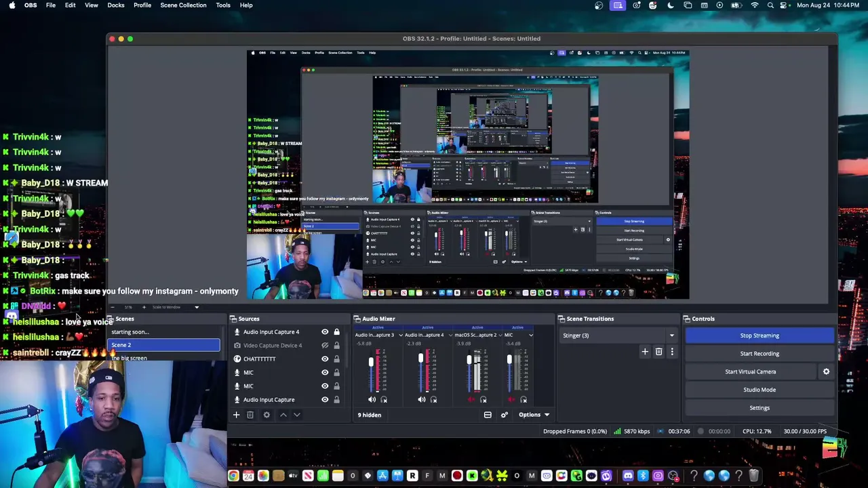Show the 9 hidden mixer sources
This screenshot has width=868, height=488.
coord(370,415)
